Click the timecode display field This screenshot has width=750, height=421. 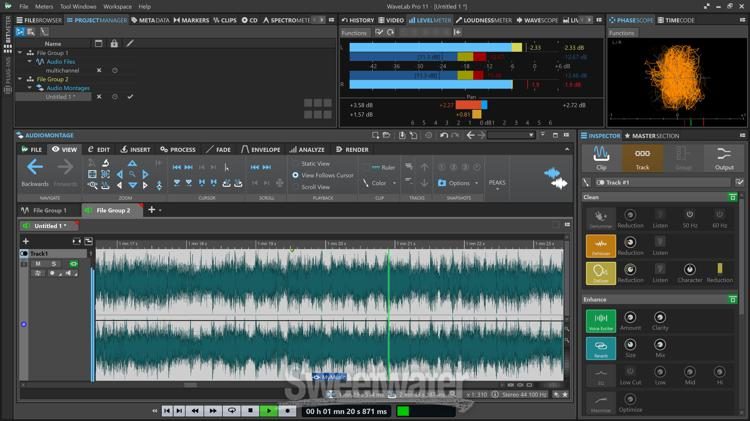(x=344, y=411)
